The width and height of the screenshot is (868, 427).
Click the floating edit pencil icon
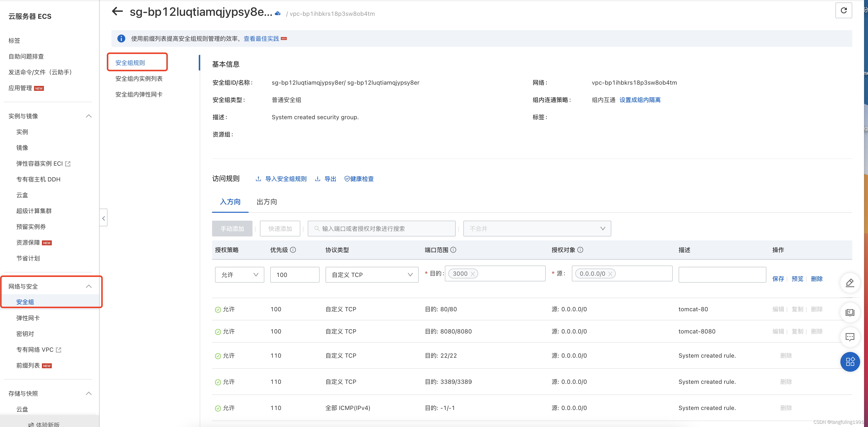click(850, 283)
